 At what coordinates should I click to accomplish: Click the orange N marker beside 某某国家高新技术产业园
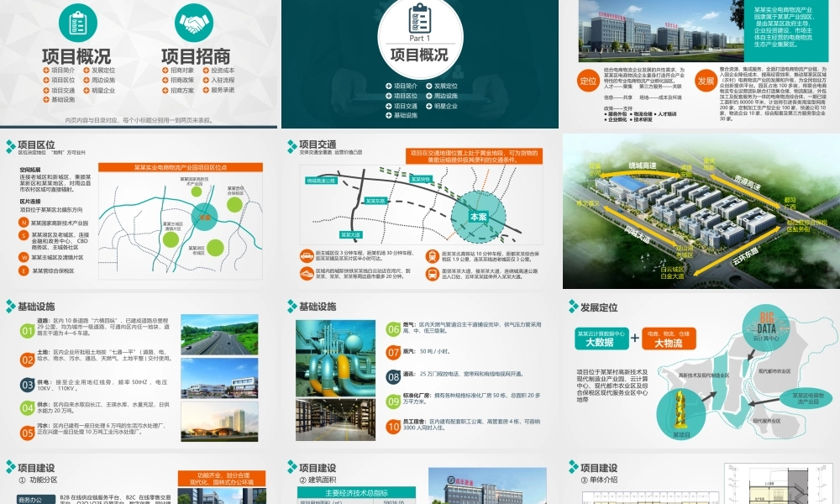pyautogui.click(x=24, y=223)
